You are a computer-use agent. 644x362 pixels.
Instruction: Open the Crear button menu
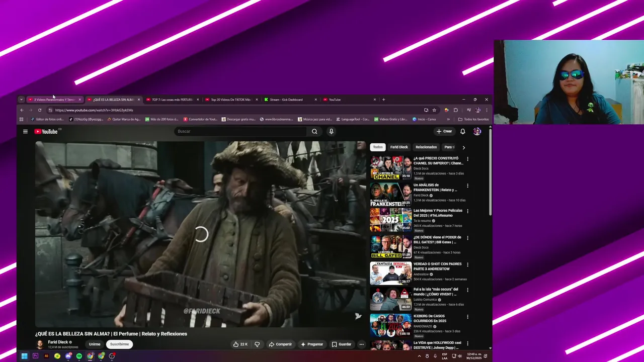[x=444, y=131]
